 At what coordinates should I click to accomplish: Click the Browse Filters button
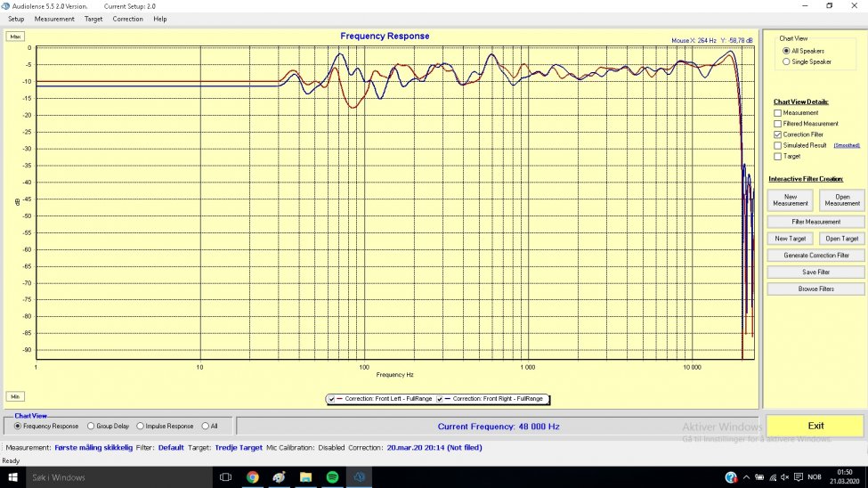(816, 289)
